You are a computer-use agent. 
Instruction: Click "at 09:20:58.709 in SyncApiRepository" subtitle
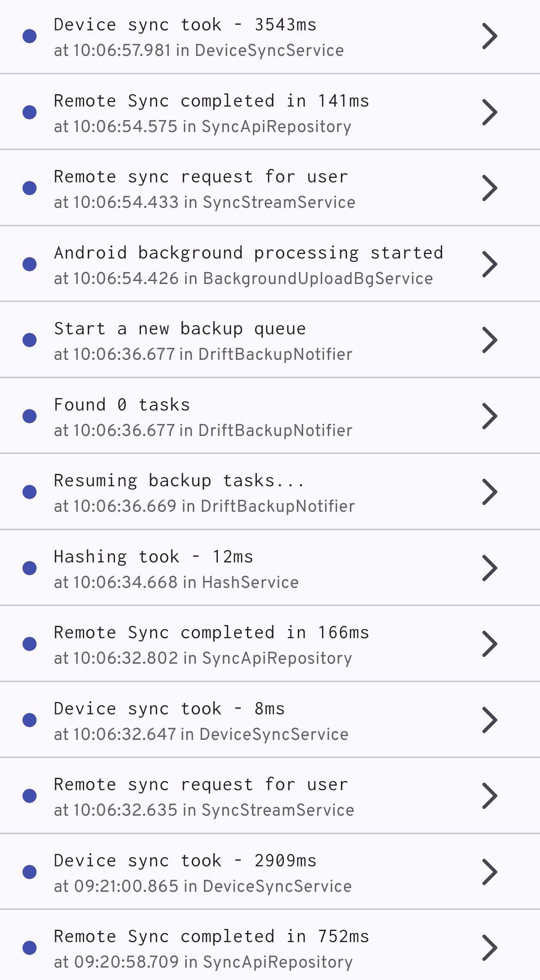coord(204,962)
